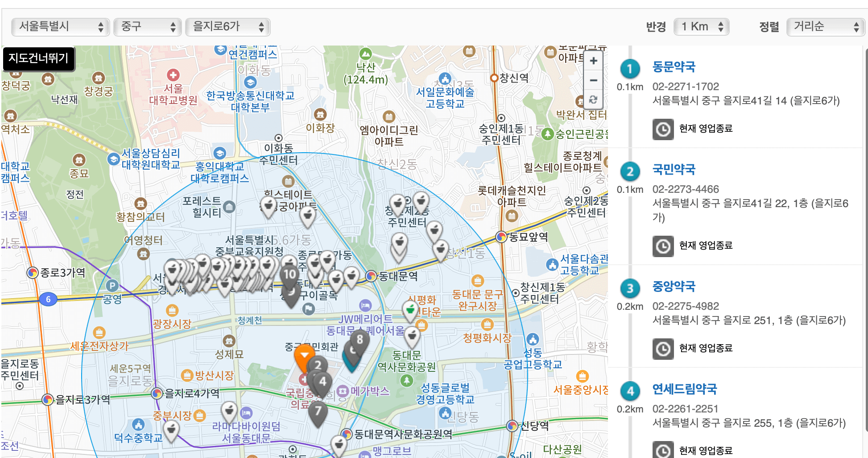
Task: Change the radius dropdown from 1 Km
Action: click(x=701, y=26)
